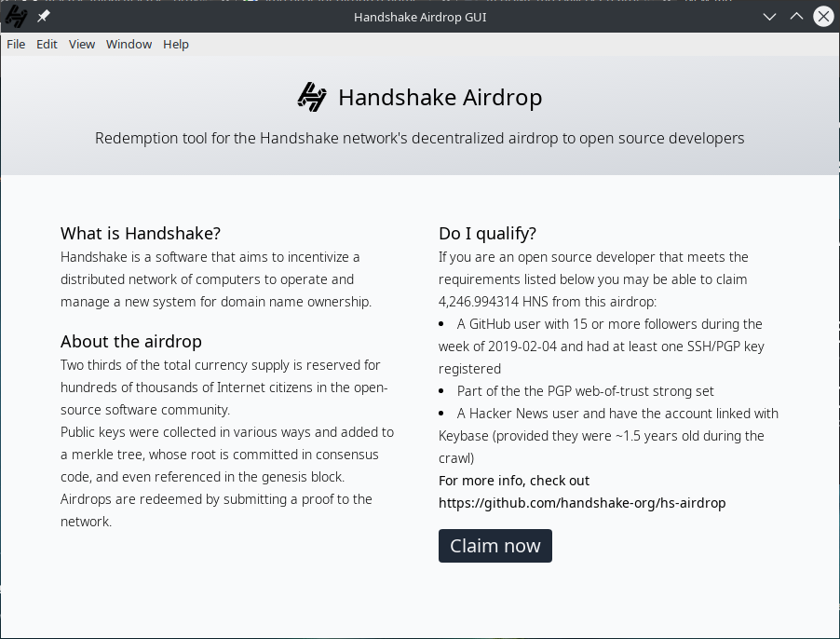Toggle the pin window icon
Image resolution: width=840 pixels, height=639 pixels.
(x=44, y=17)
